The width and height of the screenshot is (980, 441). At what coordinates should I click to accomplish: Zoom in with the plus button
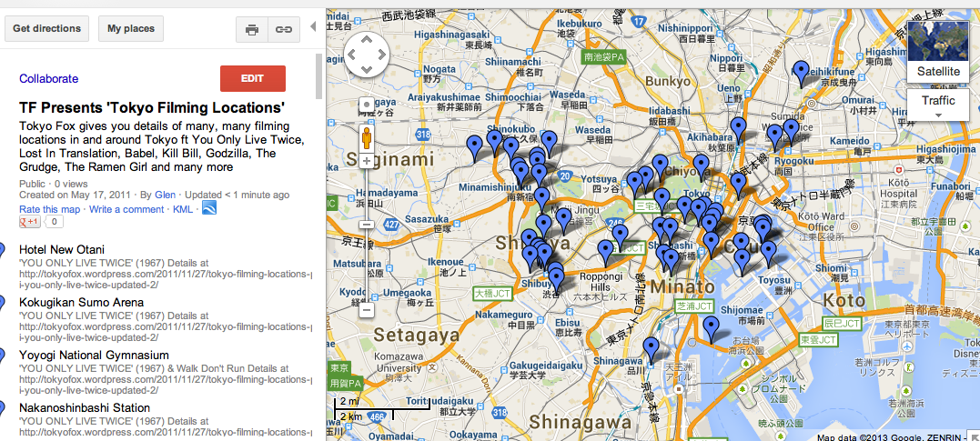coord(367,161)
